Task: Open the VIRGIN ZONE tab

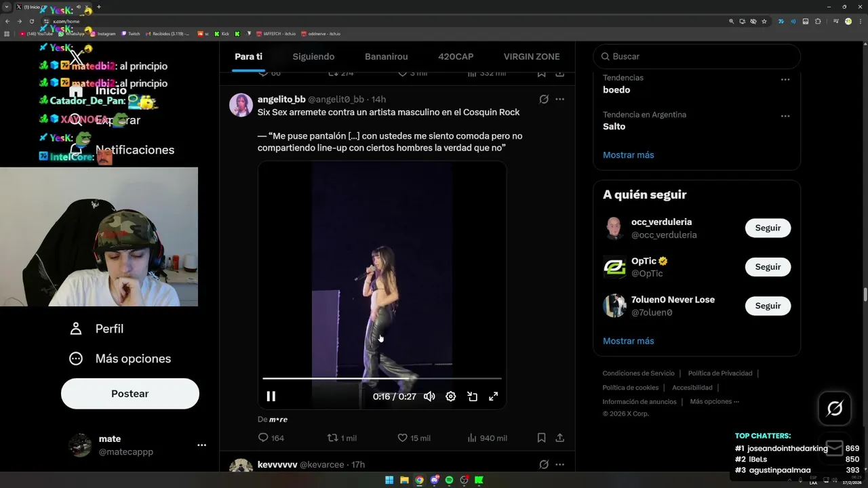Action: pos(532,56)
